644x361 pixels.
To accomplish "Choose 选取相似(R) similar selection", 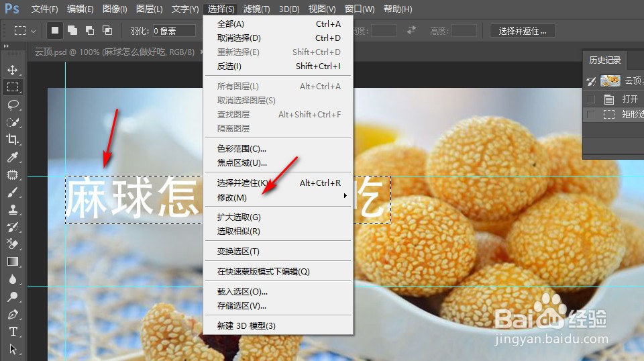I will point(278,231).
